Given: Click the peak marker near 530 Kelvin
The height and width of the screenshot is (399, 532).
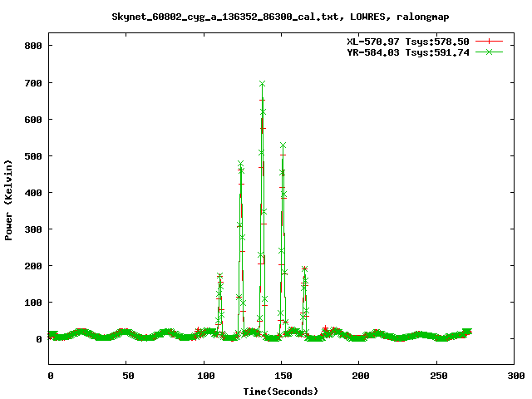Looking at the screenshot, I should (283, 145).
